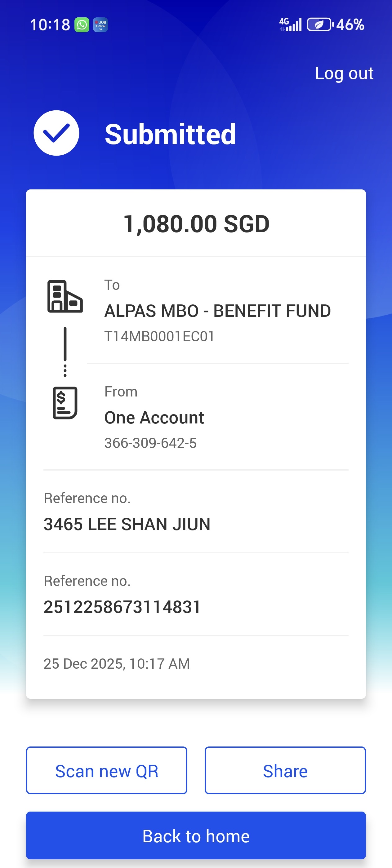This screenshot has height=868, width=392.
Task: Go back to home
Action: click(x=196, y=835)
